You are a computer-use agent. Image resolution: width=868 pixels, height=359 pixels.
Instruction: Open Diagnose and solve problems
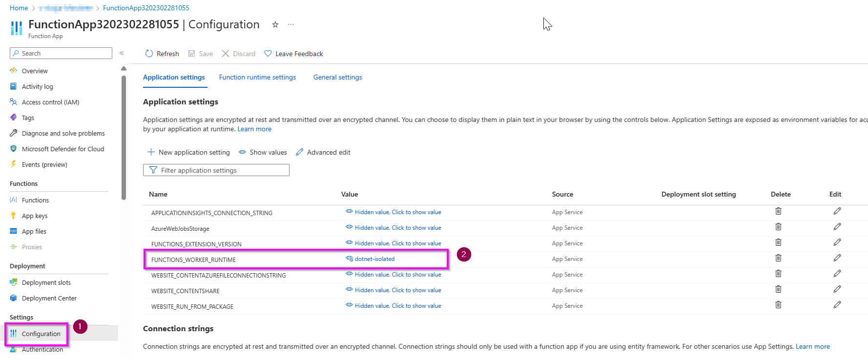coord(63,133)
